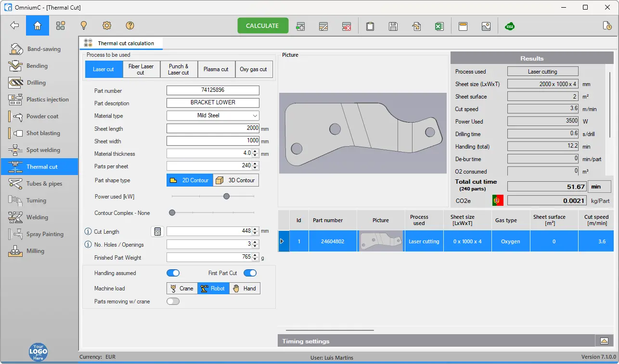The image size is (619, 364).
Task: Toggle the Handling assumed switch
Action: (x=173, y=273)
